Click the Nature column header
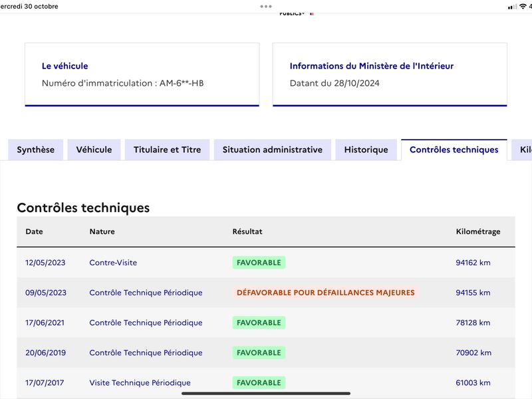This screenshot has width=532, height=399. coord(102,231)
